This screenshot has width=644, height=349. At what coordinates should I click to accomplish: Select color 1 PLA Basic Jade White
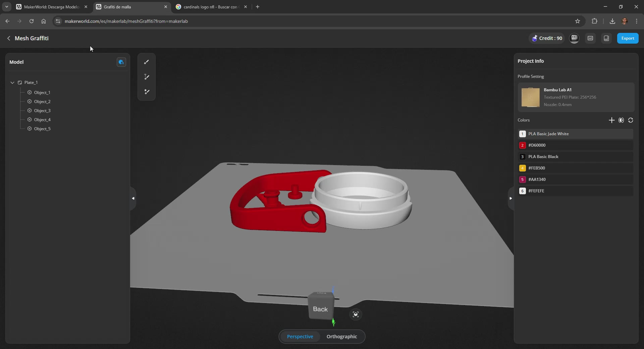pyautogui.click(x=576, y=134)
